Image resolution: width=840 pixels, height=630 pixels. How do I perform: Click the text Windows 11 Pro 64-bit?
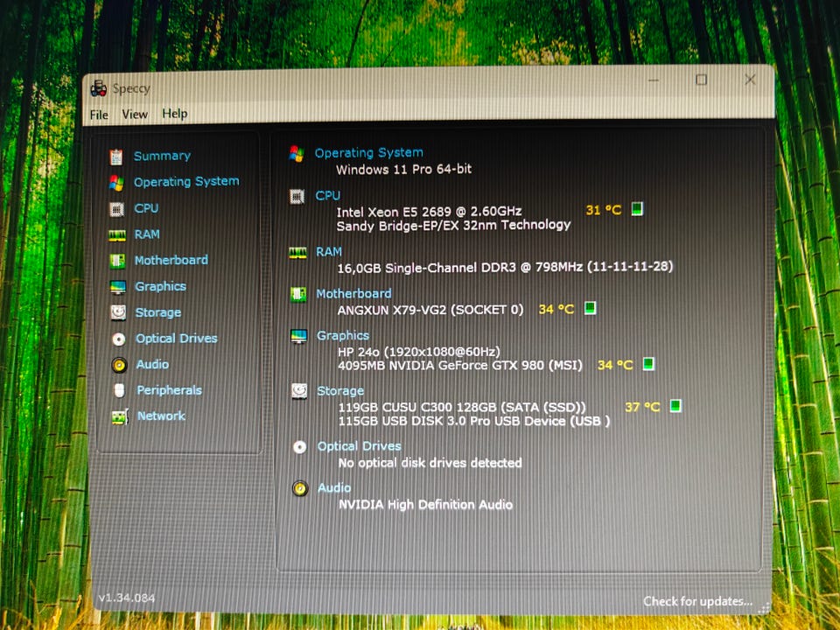coord(404,170)
